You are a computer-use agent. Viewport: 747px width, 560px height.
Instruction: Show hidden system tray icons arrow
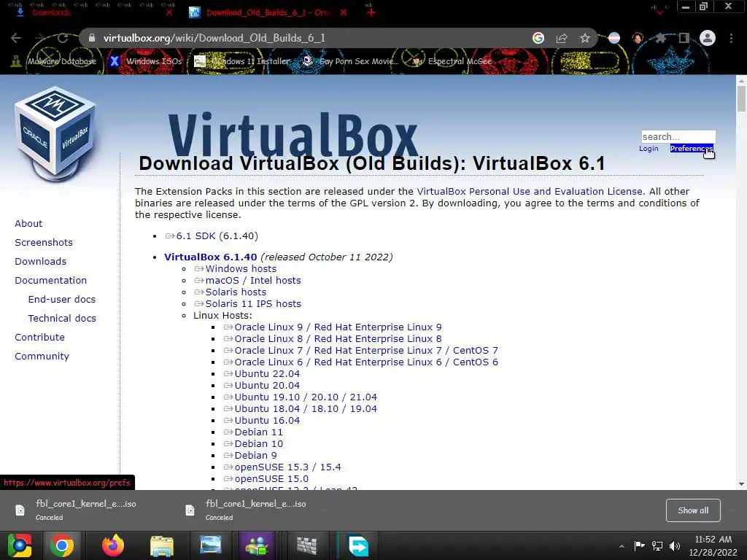[622, 546]
